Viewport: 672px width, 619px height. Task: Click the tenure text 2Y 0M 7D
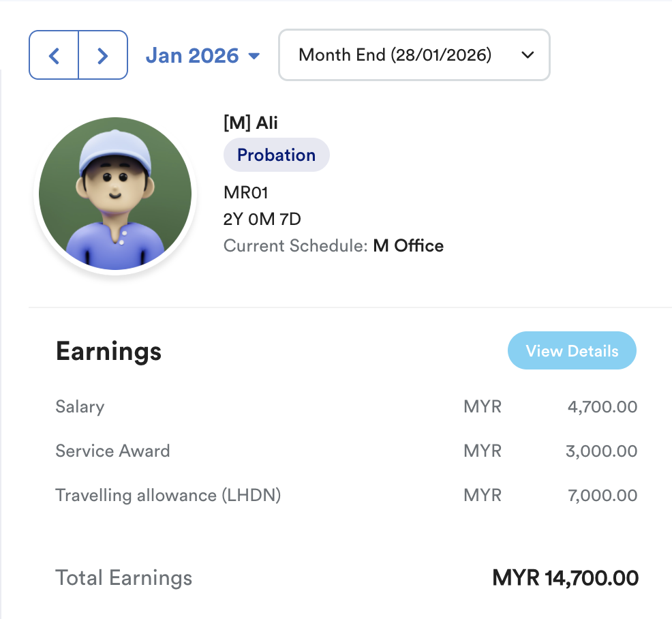262,219
